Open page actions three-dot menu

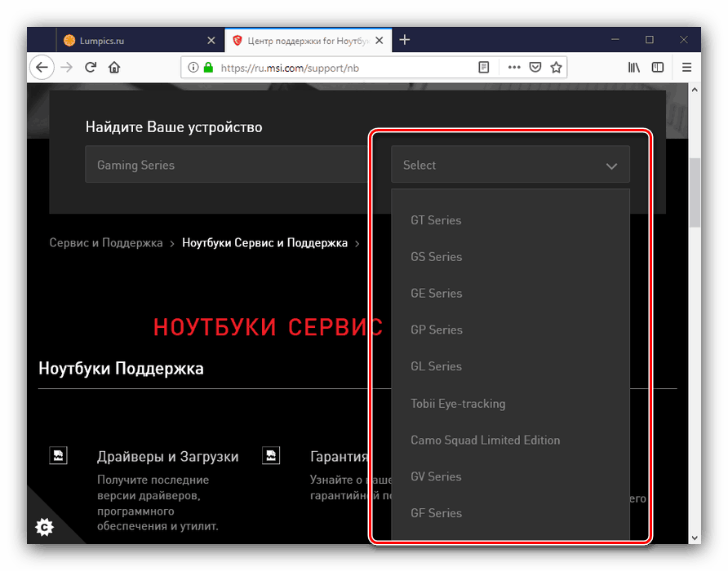tap(514, 68)
